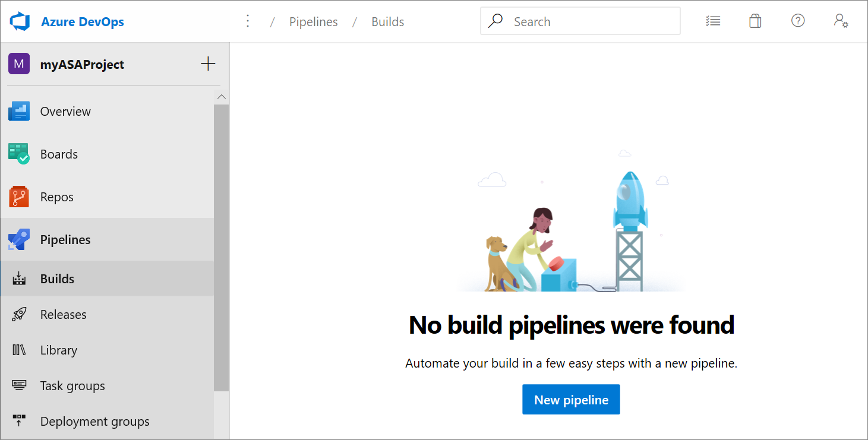Image resolution: width=868 pixels, height=440 pixels.
Task: Switch to Builds in the sidebar
Action: pos(56,278)
